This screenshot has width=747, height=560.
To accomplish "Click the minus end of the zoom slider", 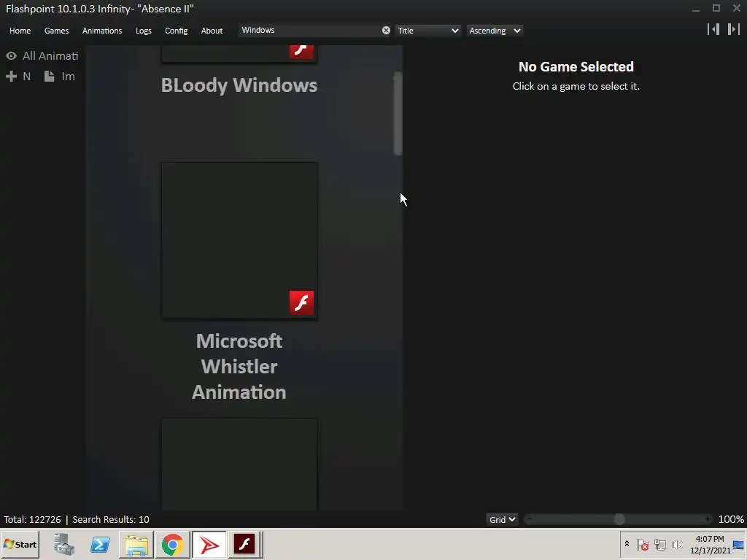I will pos(530,519).
